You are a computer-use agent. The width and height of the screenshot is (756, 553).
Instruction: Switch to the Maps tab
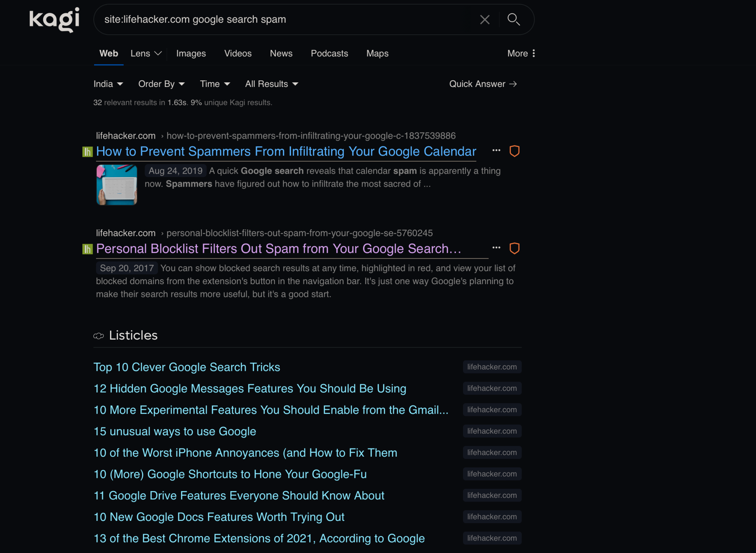point(377,54)
